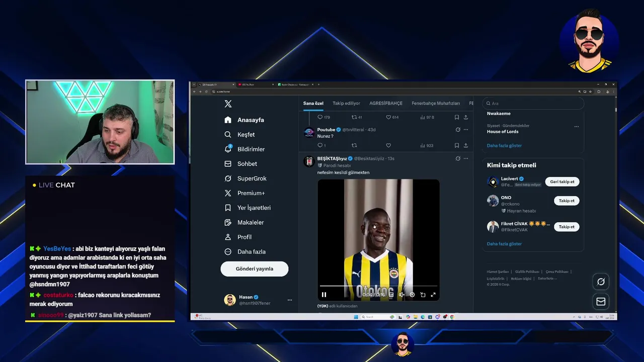The height and width of the screenshot is (362, 644).
Task: Open House of Lords trend
Action: click(x=503, y=132)
